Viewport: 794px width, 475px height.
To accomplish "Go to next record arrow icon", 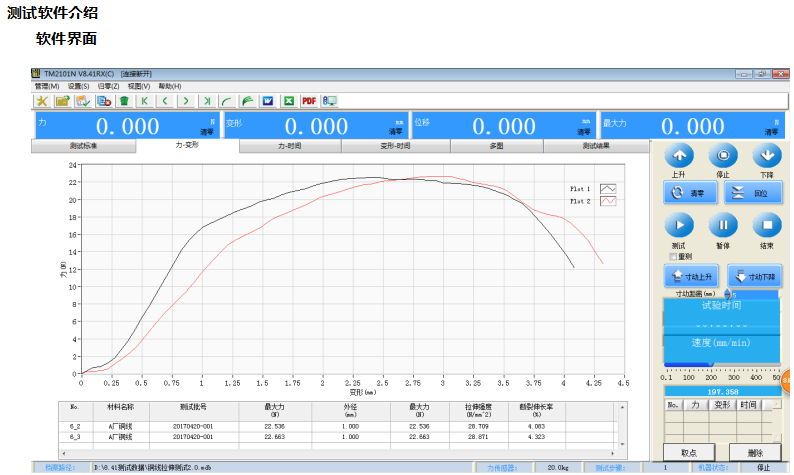I will point(186,101).
